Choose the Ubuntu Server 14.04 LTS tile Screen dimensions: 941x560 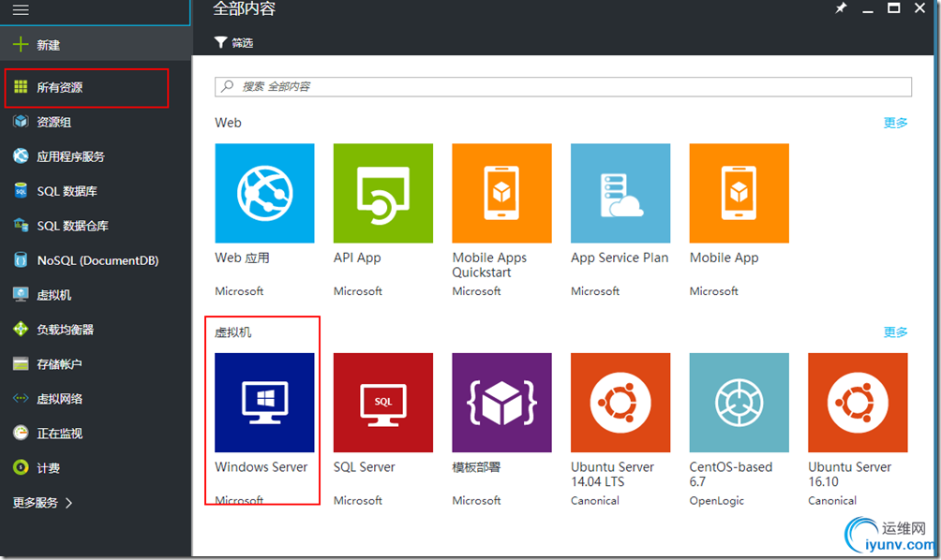620,403
